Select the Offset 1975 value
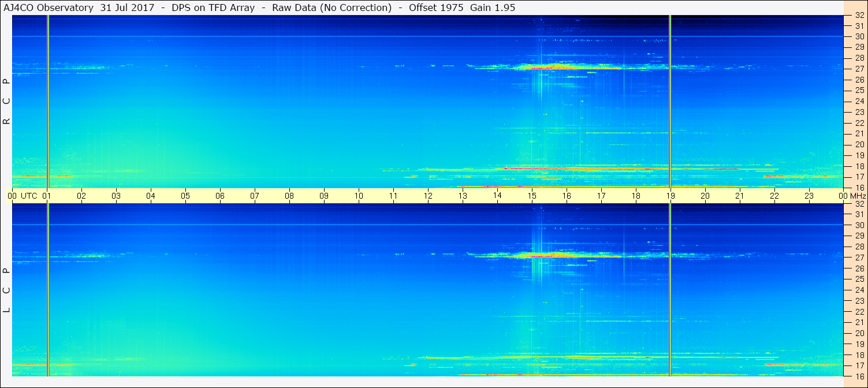The width and height of the screenshot is (868, 388). (x=436, y=8)
